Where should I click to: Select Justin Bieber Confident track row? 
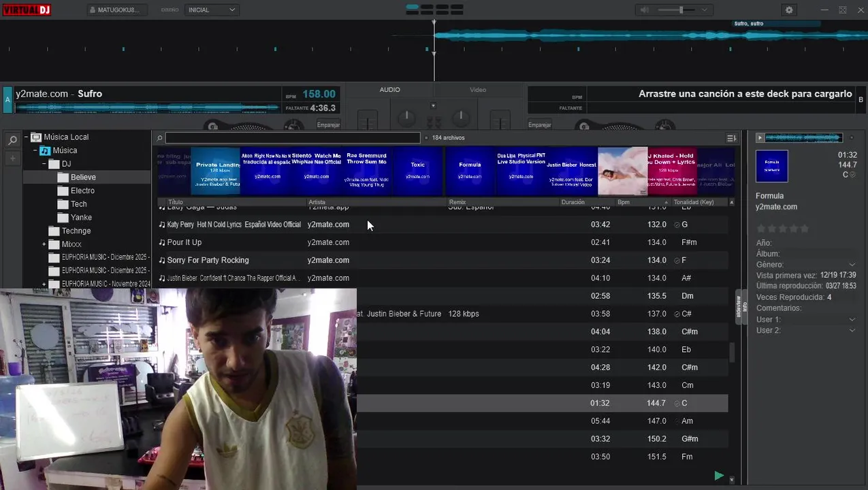(x=443, y=278)
